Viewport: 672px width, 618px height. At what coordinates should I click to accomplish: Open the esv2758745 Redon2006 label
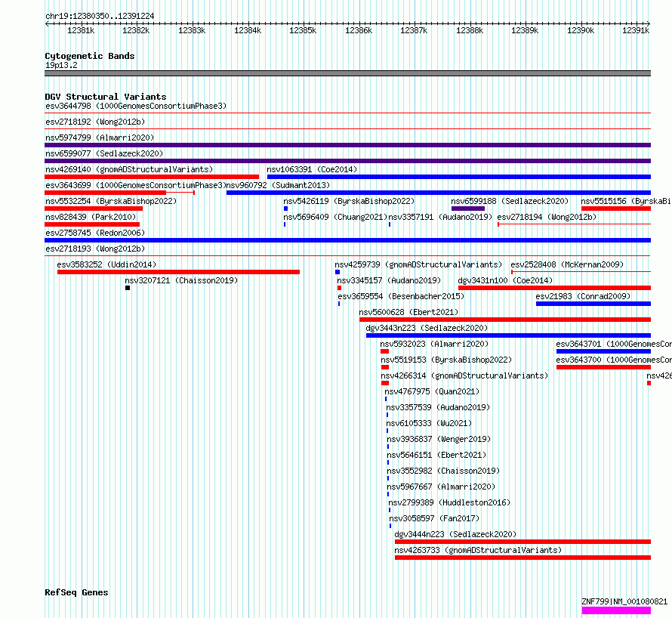click(x=95, y=233)
